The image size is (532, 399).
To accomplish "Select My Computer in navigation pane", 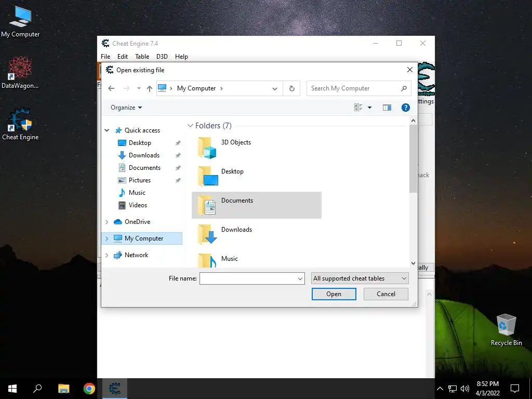I will pyautogui.click(x=144, y=238).
